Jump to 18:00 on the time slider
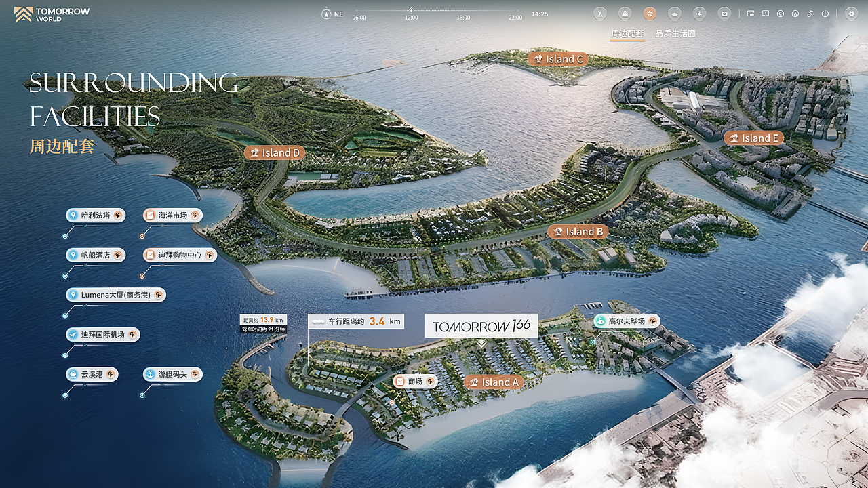This screenshot has width=868, height=488. point(463,18)
